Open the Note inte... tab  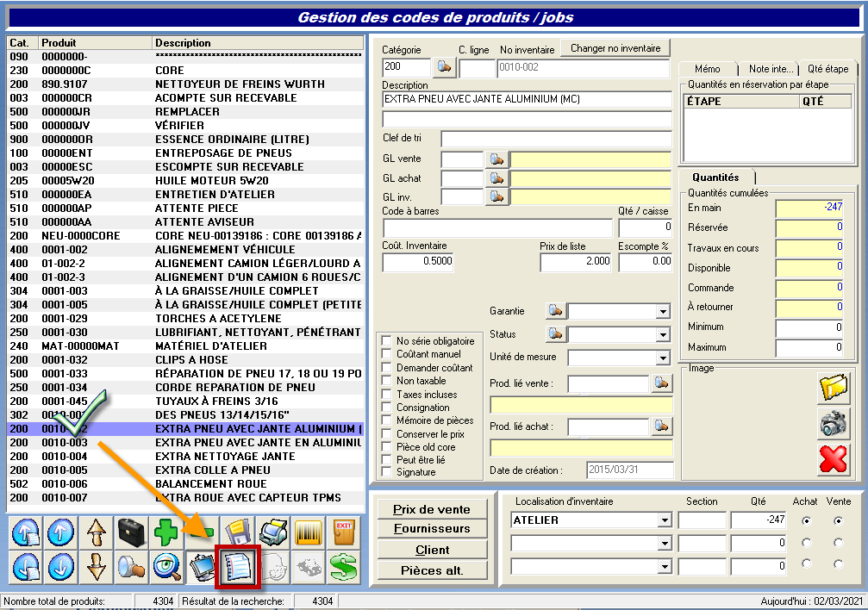(x=771, y=69)
